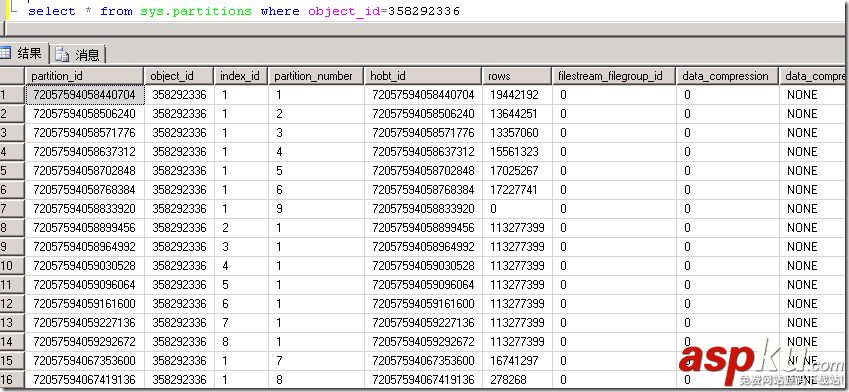Click index_id cell 8 in row 14
Viewport: 849px width, 392px height.
(x=241, y=342)
